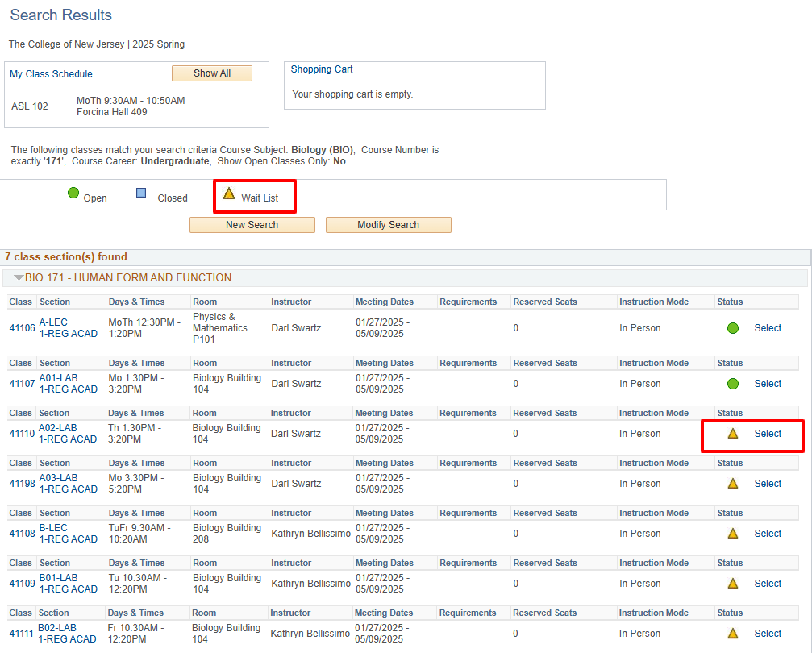Click the Search Results page heading
The height and width of the screenshot is (653, 812).
(61, 15)
